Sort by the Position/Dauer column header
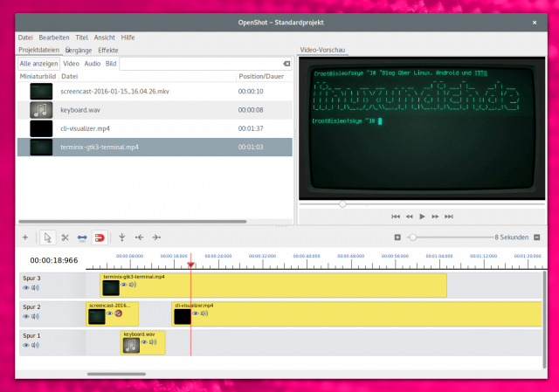The width and height of the screenshot is (559, 392). (x=264, y=76)
